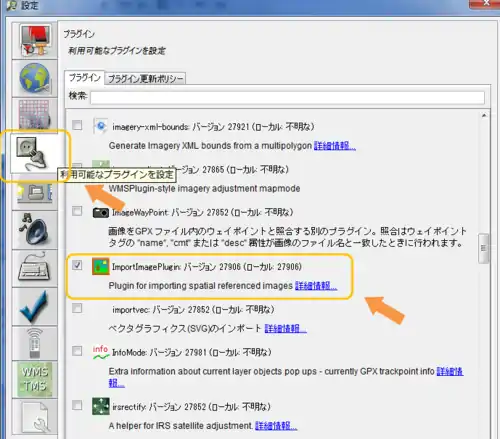Image resolution: width=500 pixels, height=439 pixels.
Task: Open connection settings with the globe icon
Action: [x=35, y=78]
